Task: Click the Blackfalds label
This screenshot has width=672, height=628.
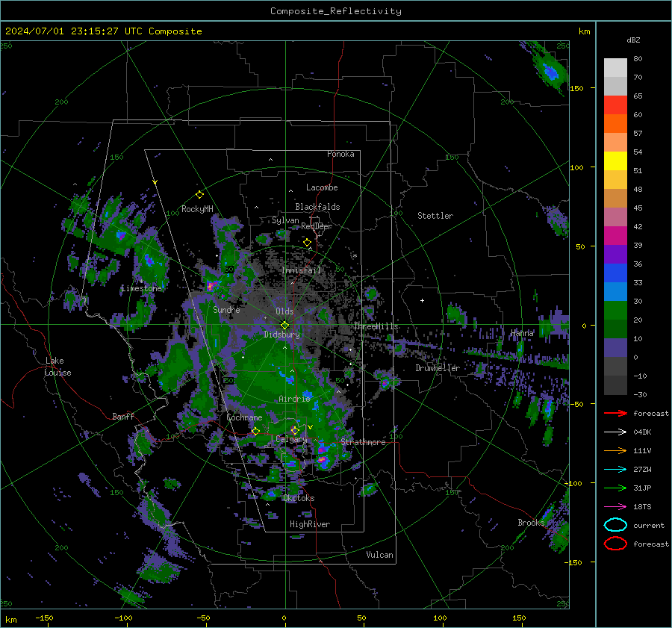Action: [x=317, y=207]
